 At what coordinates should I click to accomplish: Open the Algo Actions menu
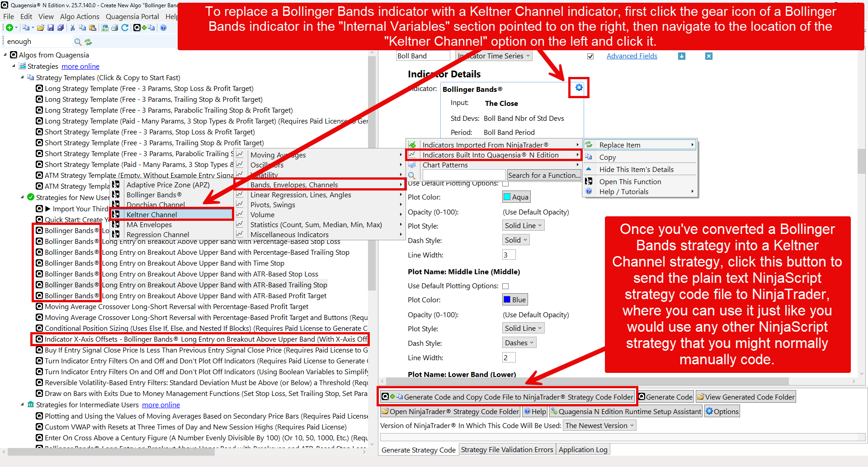(x=80, y=16)
